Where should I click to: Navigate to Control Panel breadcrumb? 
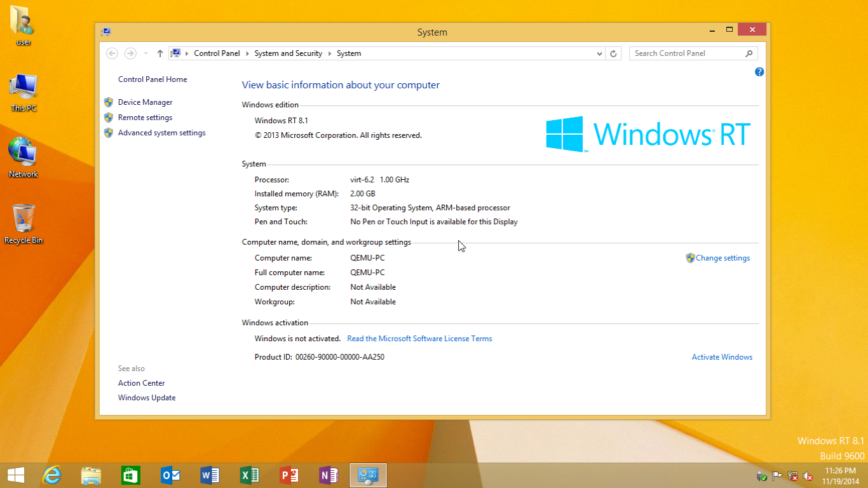(x=217, y=53)
